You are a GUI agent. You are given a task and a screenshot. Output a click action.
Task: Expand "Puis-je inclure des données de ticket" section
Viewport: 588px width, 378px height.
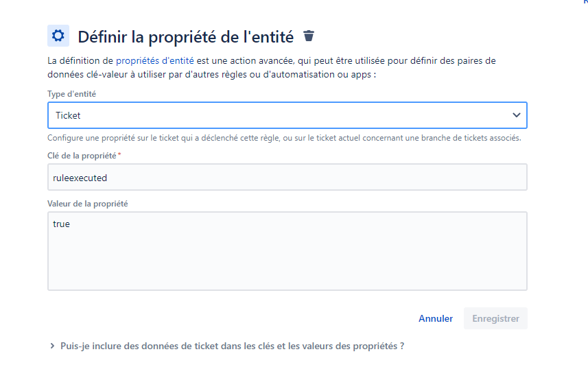pos(232,346)
